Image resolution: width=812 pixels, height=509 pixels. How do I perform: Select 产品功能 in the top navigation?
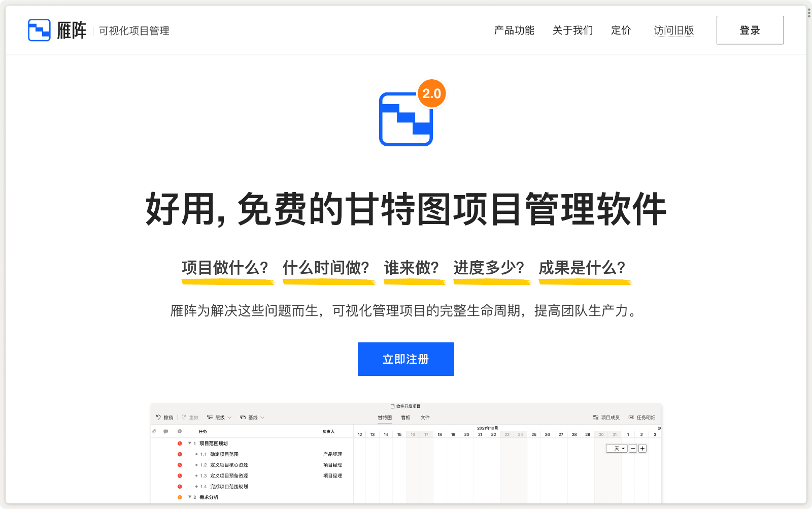point(514,30)
